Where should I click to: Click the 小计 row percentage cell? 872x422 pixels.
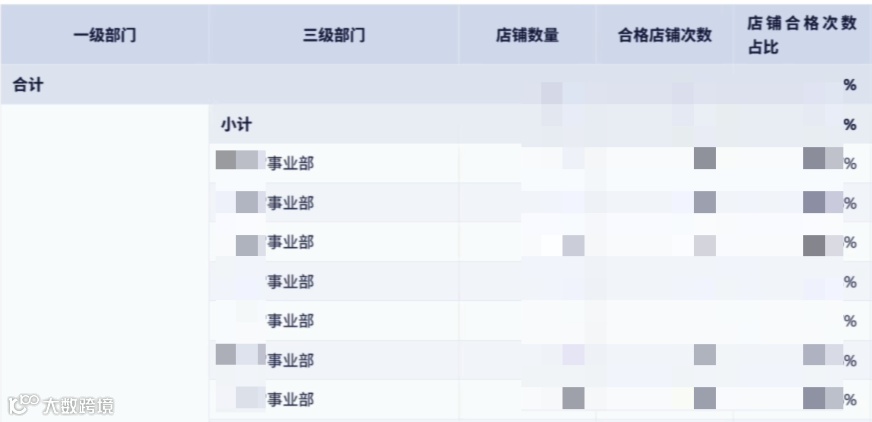pos(801,125)
